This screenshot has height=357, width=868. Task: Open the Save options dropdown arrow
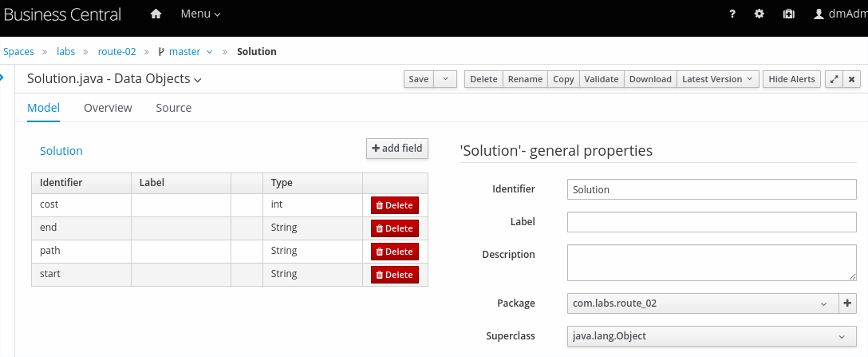[445, 79]
